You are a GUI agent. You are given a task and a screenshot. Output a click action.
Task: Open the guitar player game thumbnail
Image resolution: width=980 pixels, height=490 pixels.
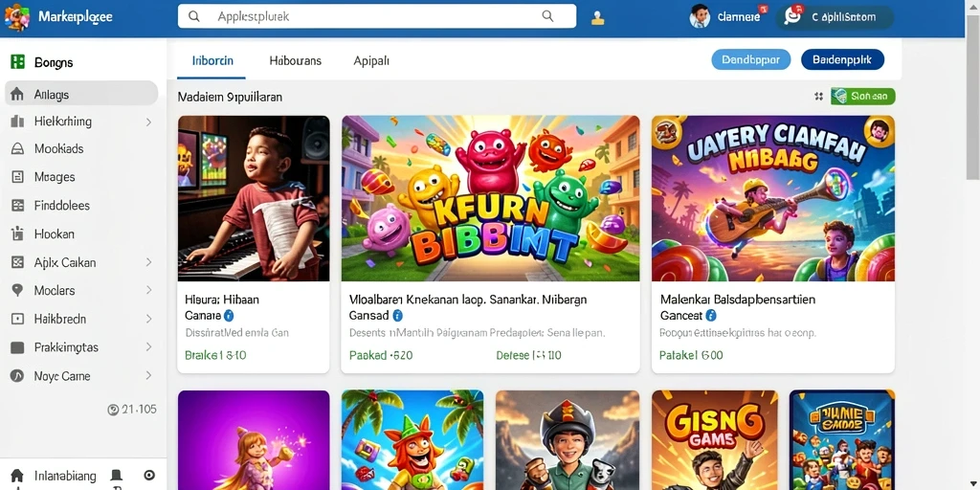pyautogui.click(x=772, y=198)
